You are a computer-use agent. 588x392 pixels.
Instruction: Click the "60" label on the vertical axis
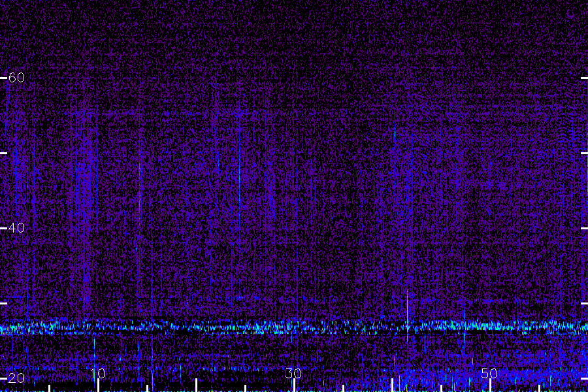click(x=16, y=78)
